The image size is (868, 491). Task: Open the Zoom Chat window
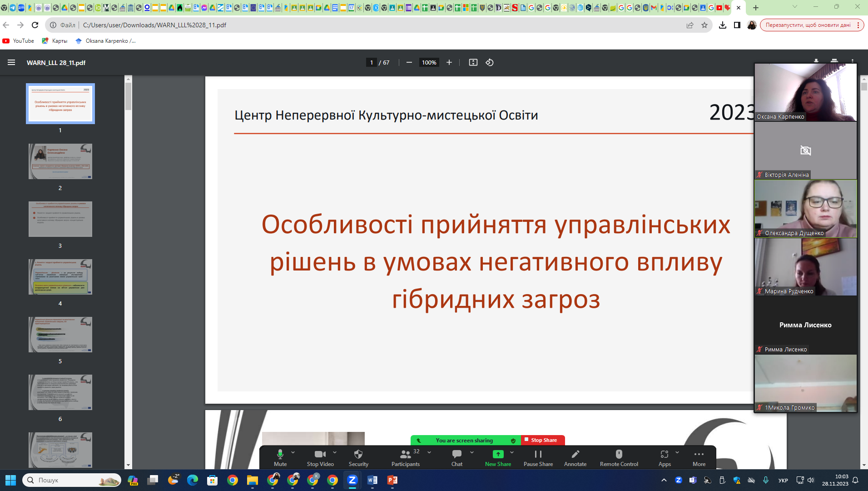pos(457,457)
